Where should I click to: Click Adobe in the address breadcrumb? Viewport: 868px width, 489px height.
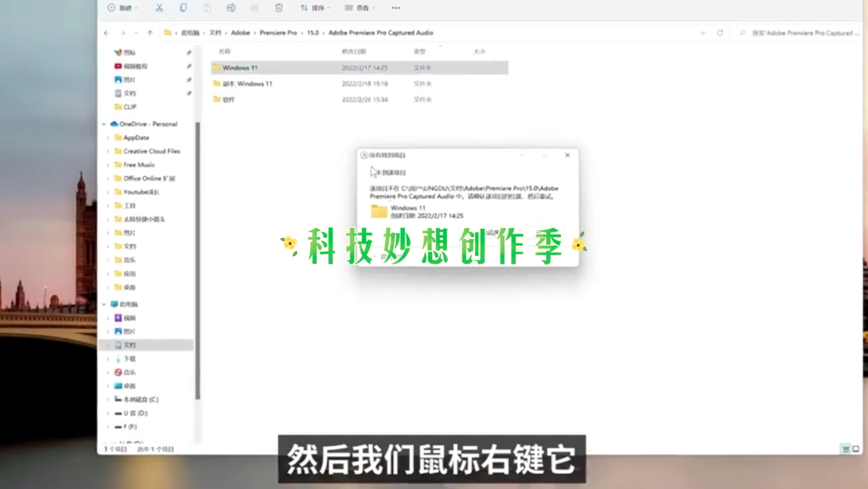pos(241,33)
